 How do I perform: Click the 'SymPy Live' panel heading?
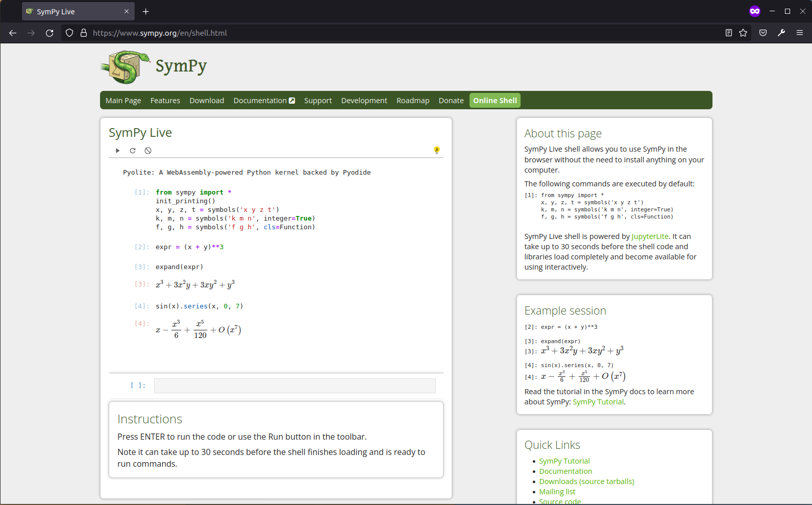point(140,133)
